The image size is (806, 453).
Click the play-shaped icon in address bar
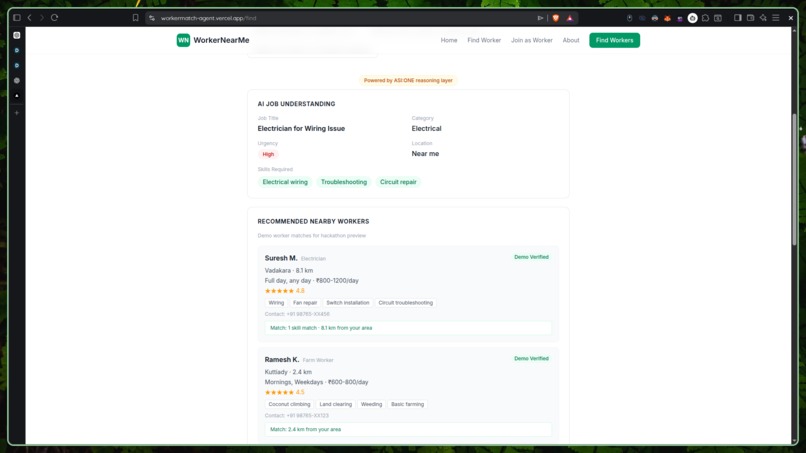click(x=540, y=18)
